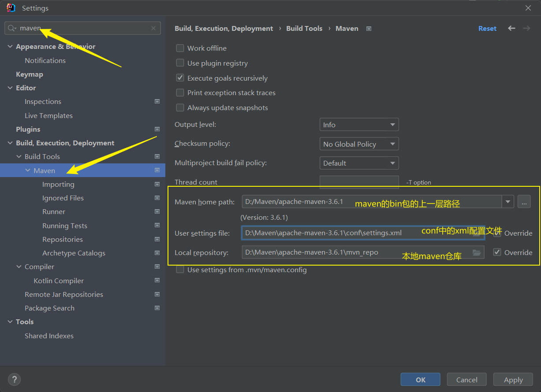Screen dimensions: 541x392
Task: Click project-level icon on Importing row
Action: tap(157, 184)
